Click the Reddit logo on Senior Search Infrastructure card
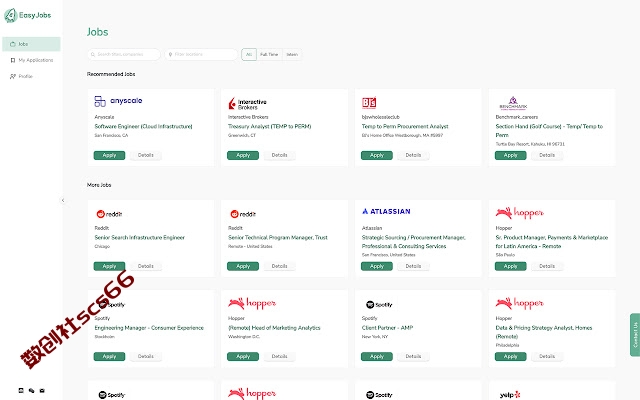 109,214
